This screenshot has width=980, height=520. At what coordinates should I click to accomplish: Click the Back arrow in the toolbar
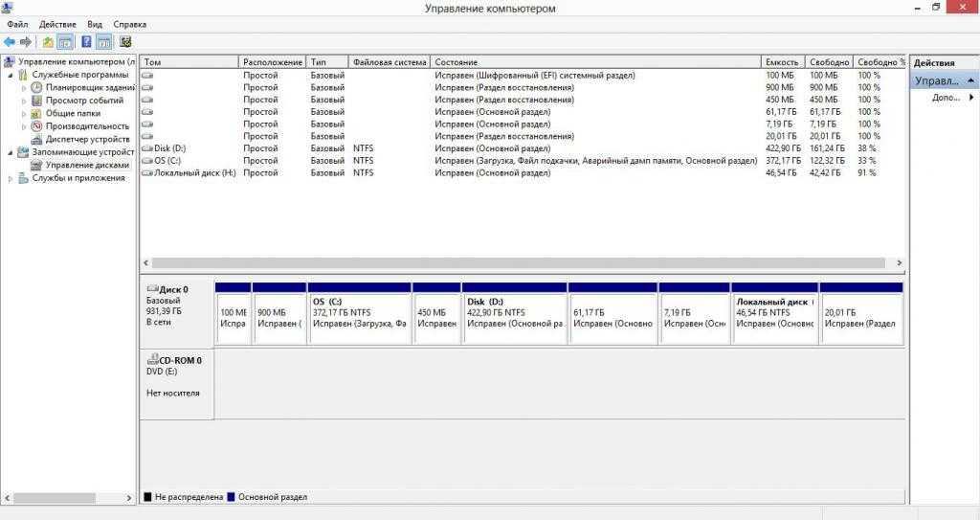(x=10, y=42)
